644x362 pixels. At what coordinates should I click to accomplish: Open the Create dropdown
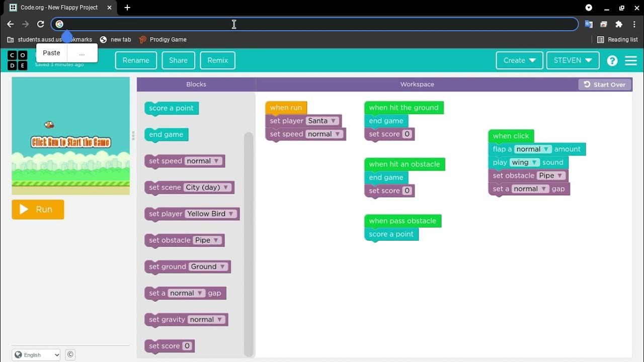tap(519, 60)
